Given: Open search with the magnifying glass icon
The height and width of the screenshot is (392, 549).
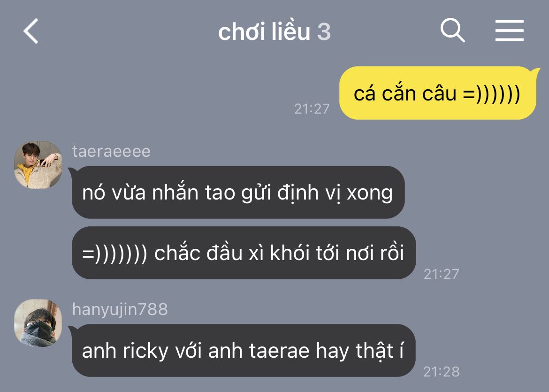Looking at the screenshot, I should (x=452, y=30).
